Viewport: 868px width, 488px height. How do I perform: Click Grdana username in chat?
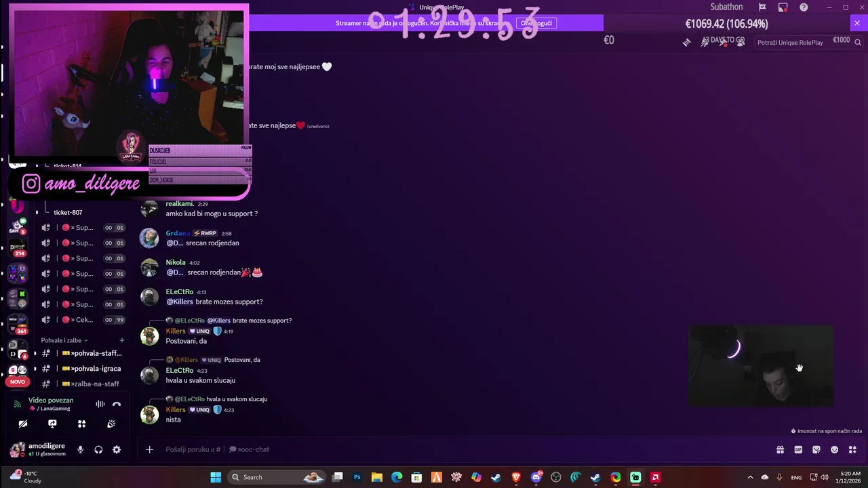pyautogui.click(x=178, y=233)
